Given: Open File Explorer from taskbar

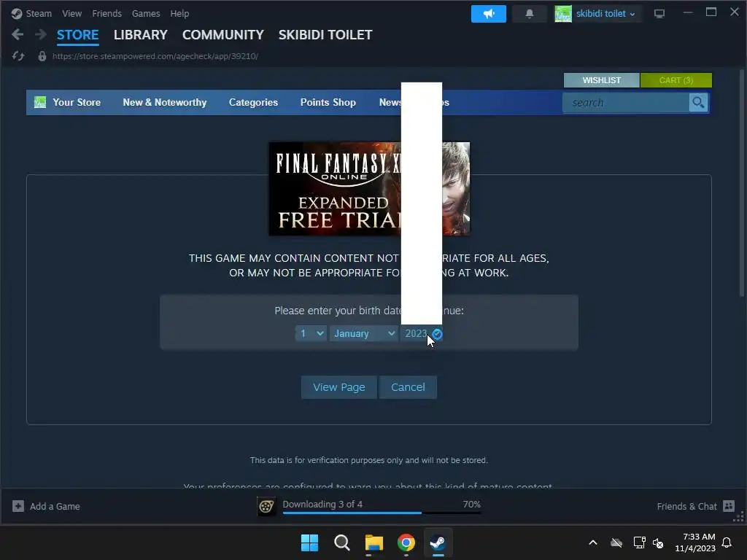Looking at the screenshot, I should tap(374, 542).
